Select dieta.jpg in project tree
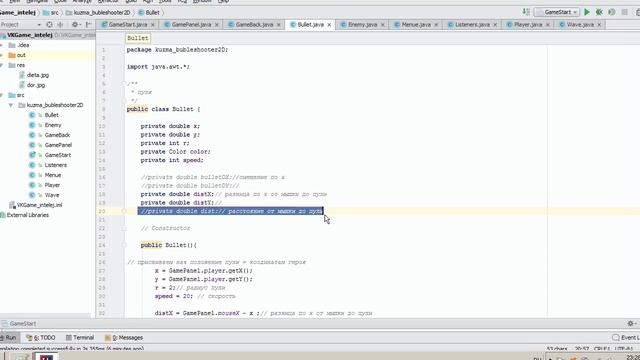This screenshot has height=360, width=640. pyautogui.click(x=34, y=75)
